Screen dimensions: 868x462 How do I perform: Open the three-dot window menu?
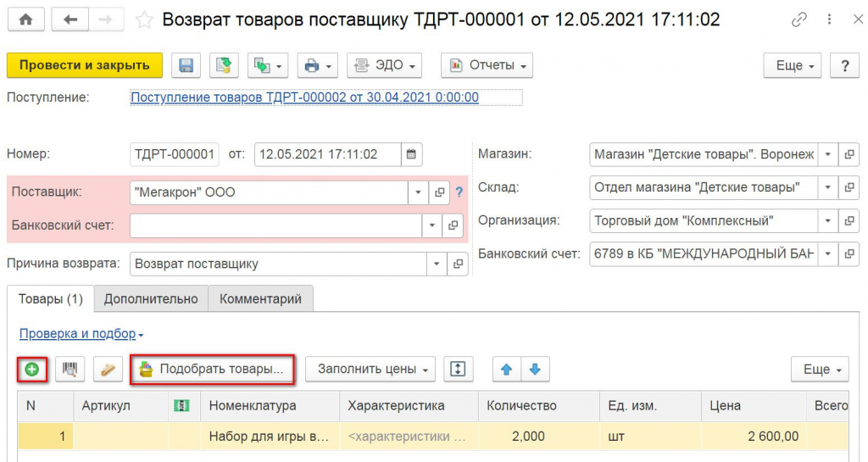coord(829,19)
